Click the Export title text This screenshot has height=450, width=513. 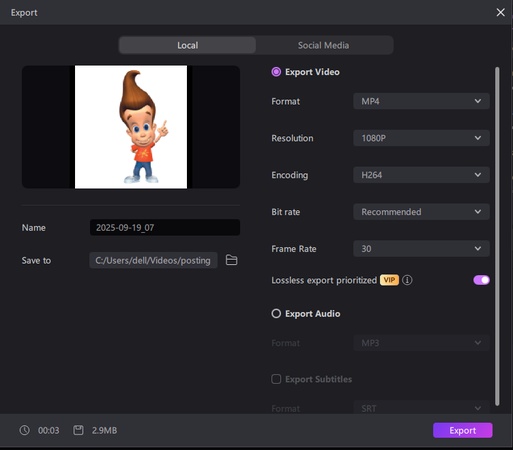click(x=24, y=13)
